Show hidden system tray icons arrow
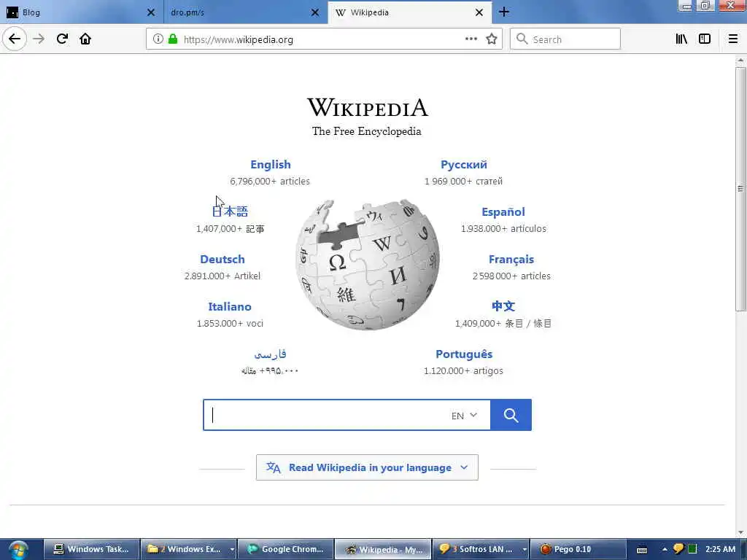The width and height of the screenshot is (747, 560). (x=665, y=550)
